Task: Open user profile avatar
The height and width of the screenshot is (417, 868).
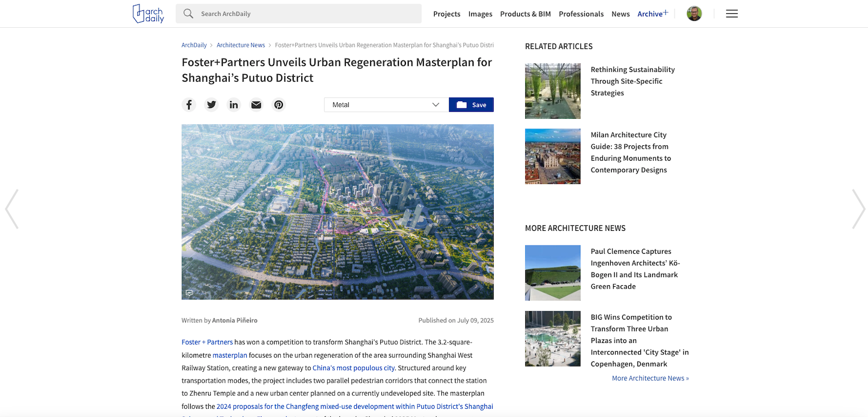Action: [694, 14]
